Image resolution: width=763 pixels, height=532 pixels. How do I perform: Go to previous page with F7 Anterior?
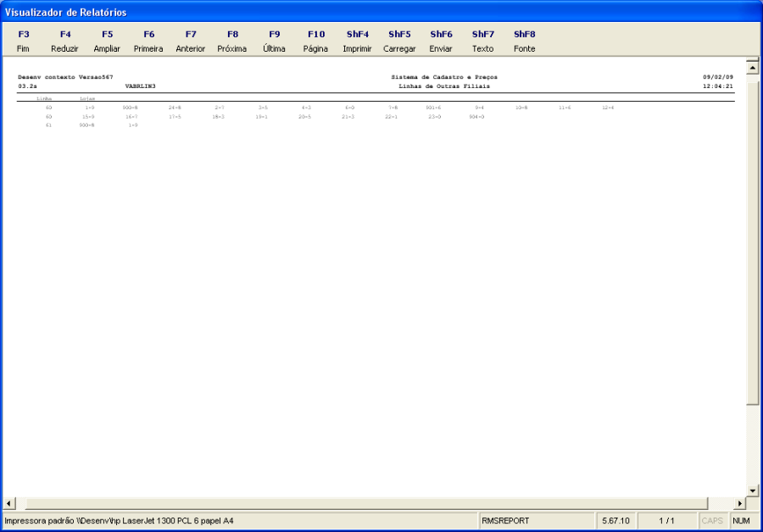tap(190, 41)
